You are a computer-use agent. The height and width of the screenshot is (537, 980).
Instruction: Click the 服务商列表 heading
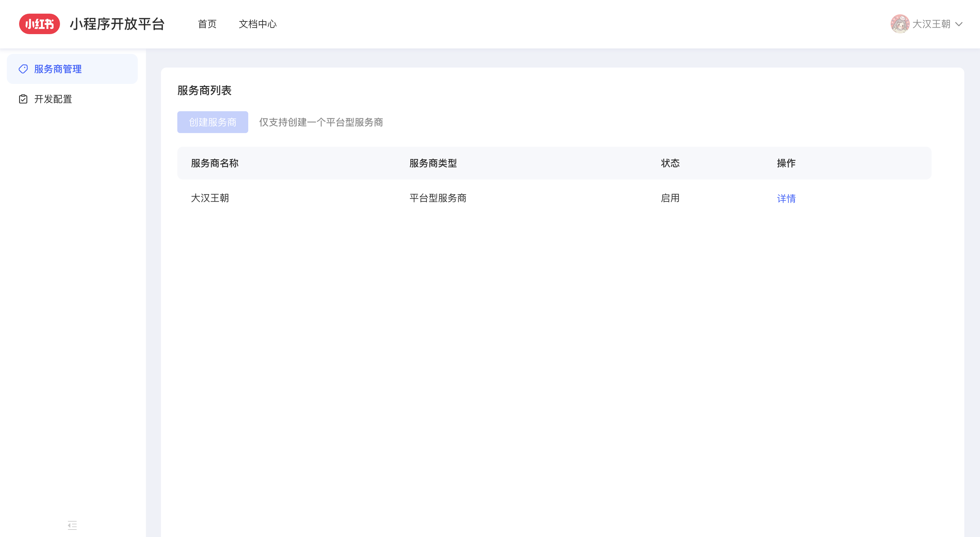pyautogui.click(x=204, y=90)
